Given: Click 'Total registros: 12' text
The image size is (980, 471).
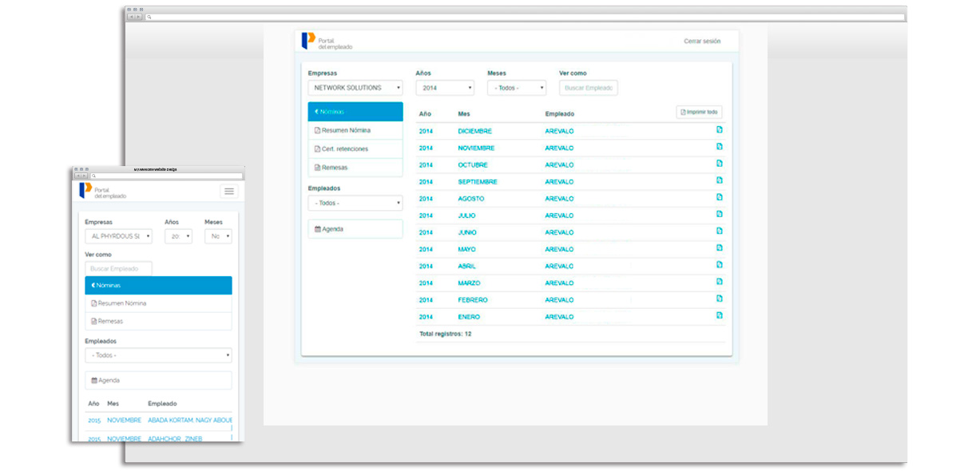Looking at the screenshot, I should (445, 334).
